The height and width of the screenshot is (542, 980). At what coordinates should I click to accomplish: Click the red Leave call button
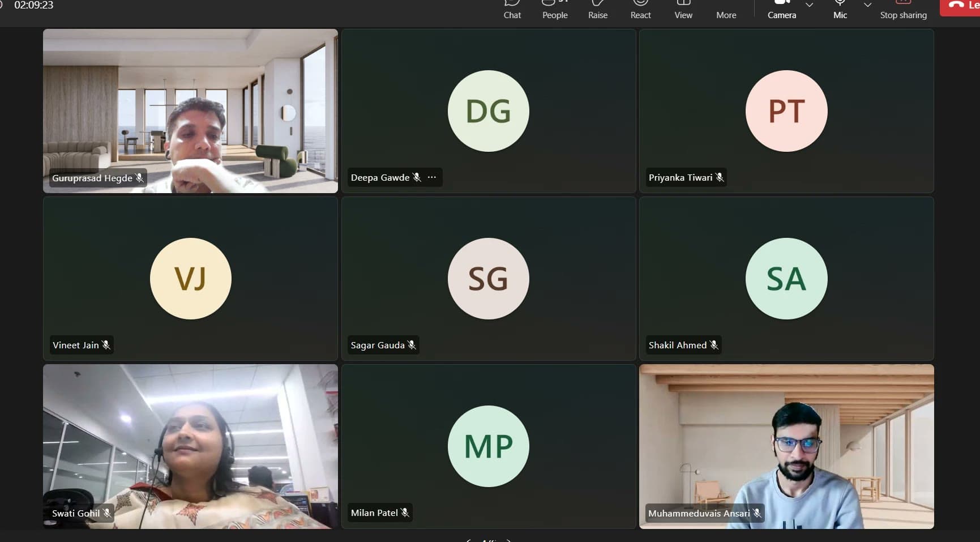(x=961, y=7)
